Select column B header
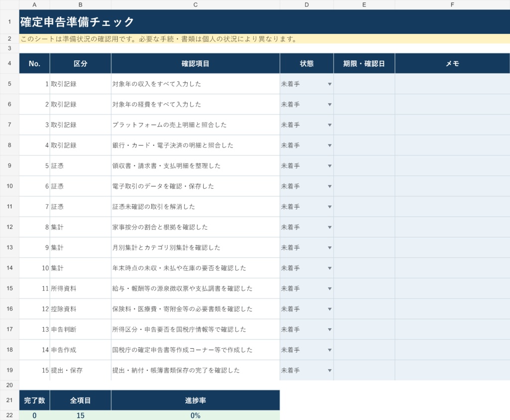The width and height of the screenshot is (510, 420). click(80, 4)
